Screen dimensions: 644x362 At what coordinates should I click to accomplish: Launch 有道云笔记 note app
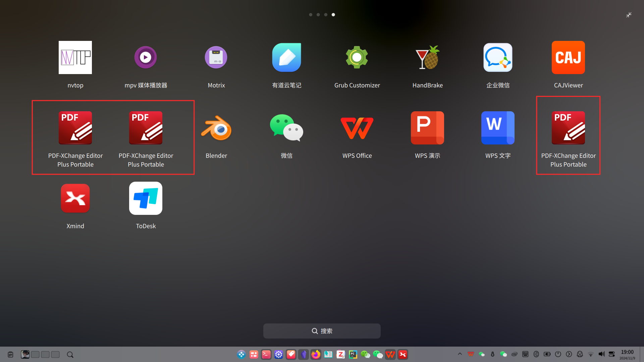pos(286,57)
